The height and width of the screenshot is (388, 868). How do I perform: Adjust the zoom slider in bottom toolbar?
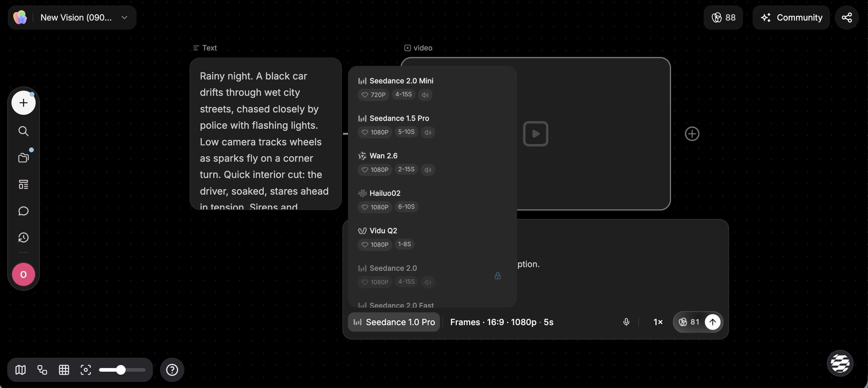122,370
